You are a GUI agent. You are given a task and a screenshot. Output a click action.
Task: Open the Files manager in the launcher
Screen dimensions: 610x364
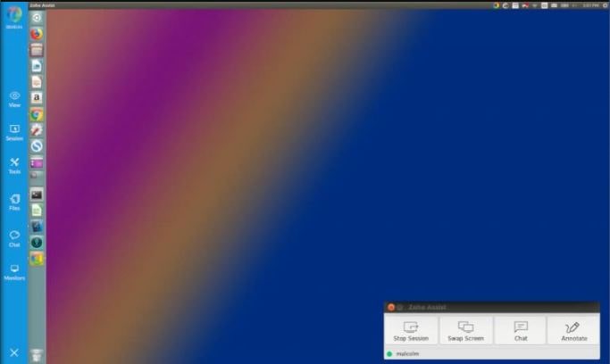[x=37, y=50]
